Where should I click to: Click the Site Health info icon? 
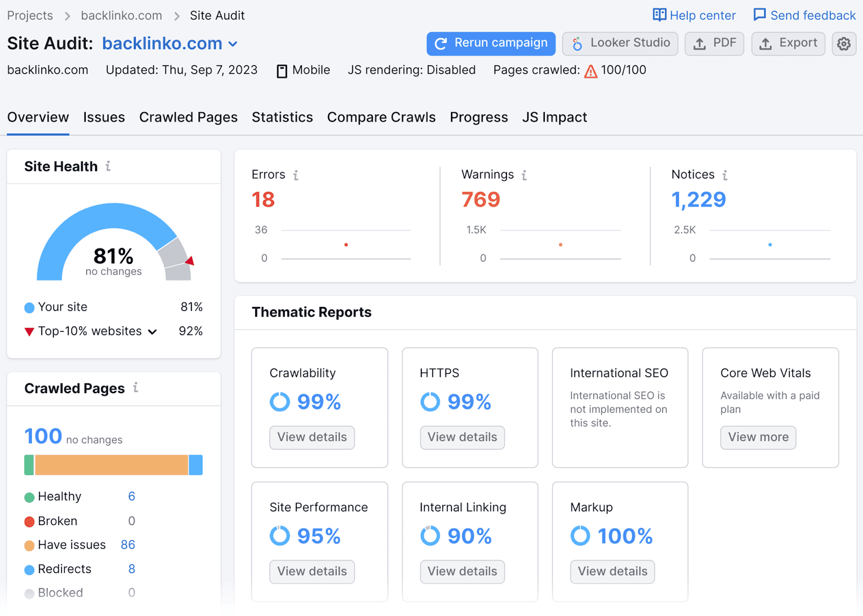[x=108, y=166]
